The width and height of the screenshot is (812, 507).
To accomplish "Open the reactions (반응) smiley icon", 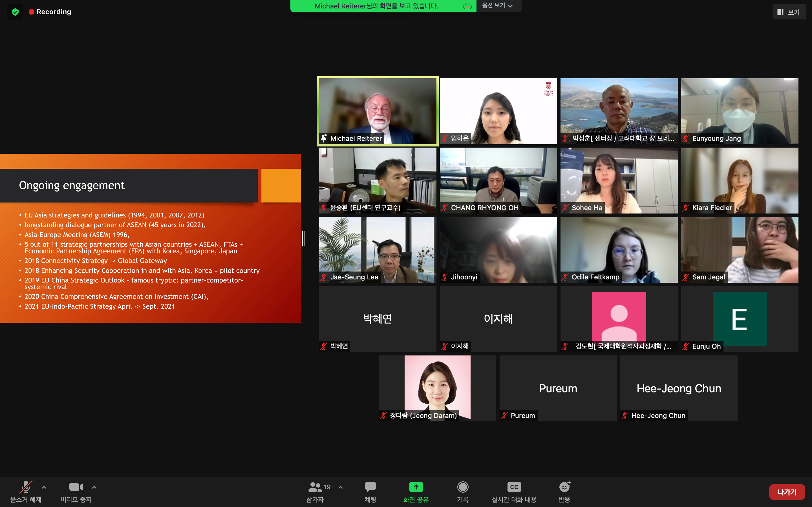I will click(x=564, y=487).
